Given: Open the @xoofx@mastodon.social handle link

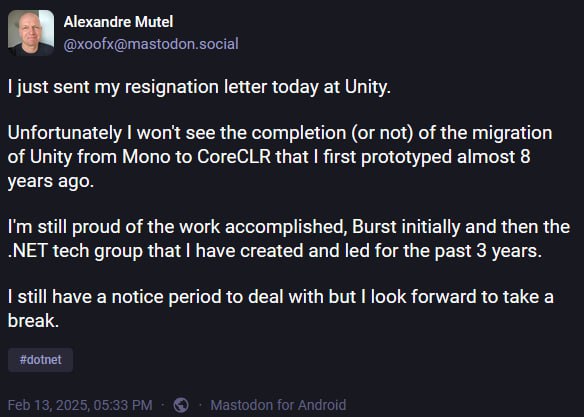Looking at the screenshot, I should tap(151, 44).
